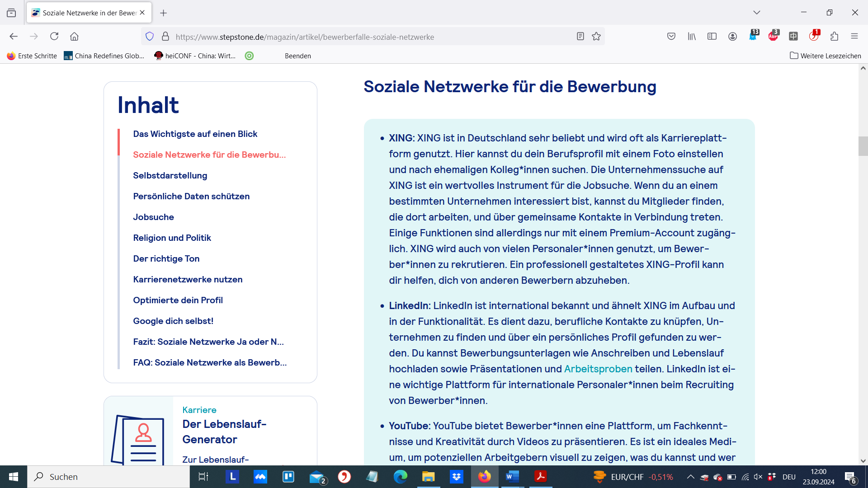868x488 pixels.
Task: Open heiCONF - China bookmark
Action: coord(195,56)
